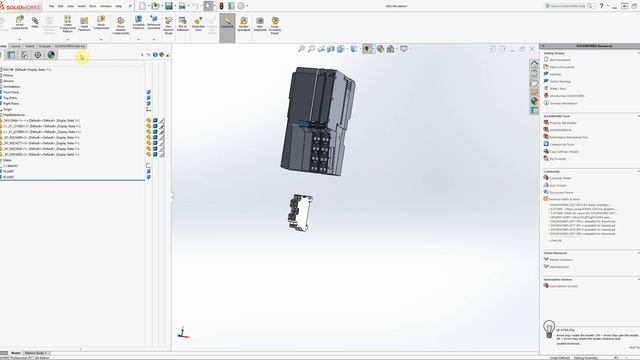Collapse the Getting Started section
This screenshot has height=360, width=640.
638,53
